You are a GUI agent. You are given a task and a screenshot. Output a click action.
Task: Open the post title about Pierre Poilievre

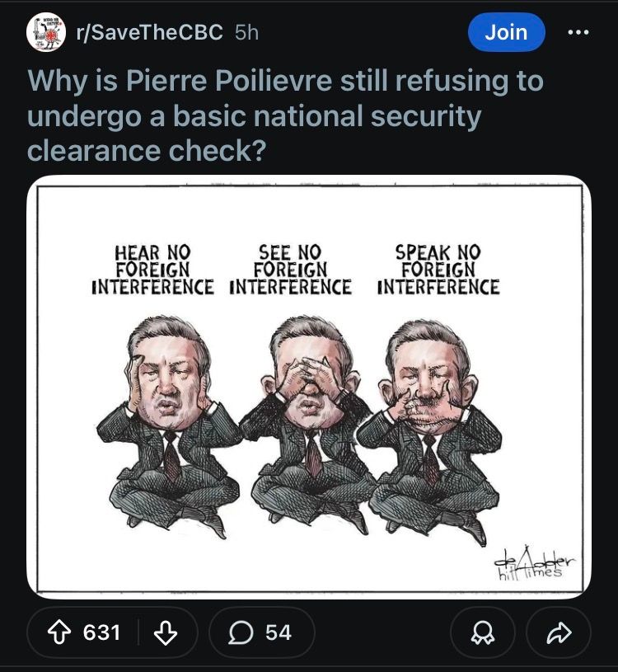(284, 116)
